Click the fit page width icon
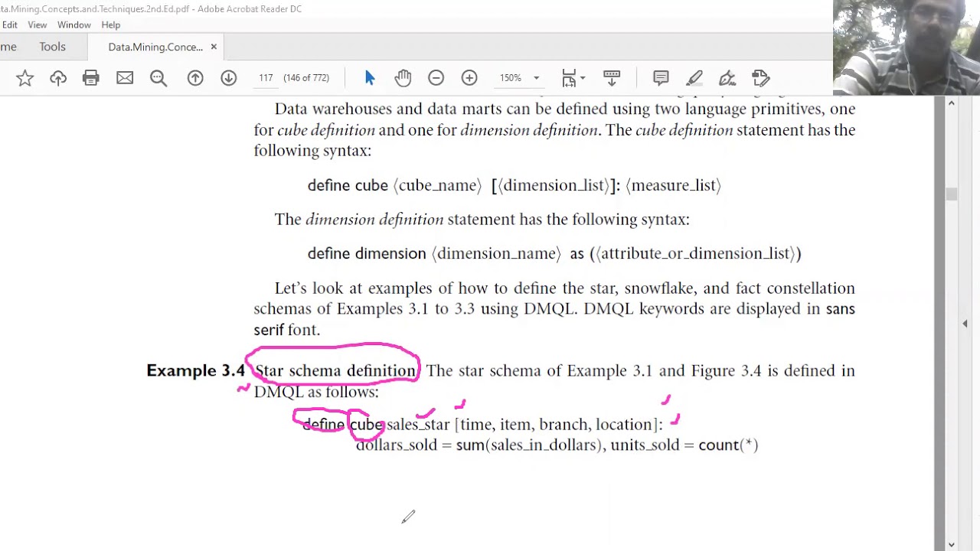 (569, 78)
